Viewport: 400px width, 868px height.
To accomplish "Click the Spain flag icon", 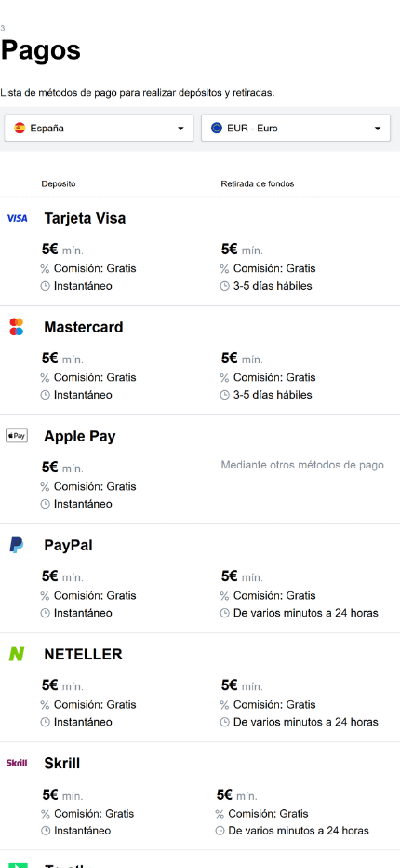I will point(20,128).
